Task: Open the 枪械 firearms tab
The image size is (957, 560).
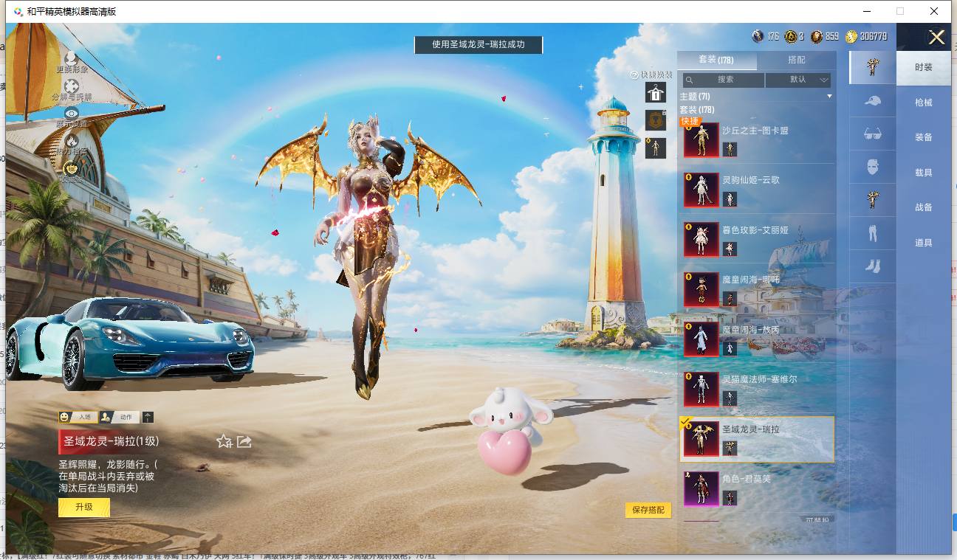Action: (924, 103)
